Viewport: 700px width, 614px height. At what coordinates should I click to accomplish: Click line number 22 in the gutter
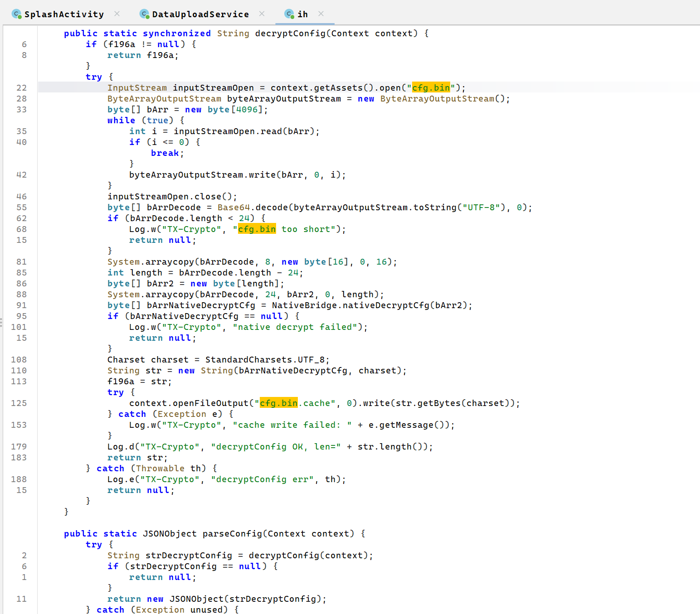click(x=21, y=87)
